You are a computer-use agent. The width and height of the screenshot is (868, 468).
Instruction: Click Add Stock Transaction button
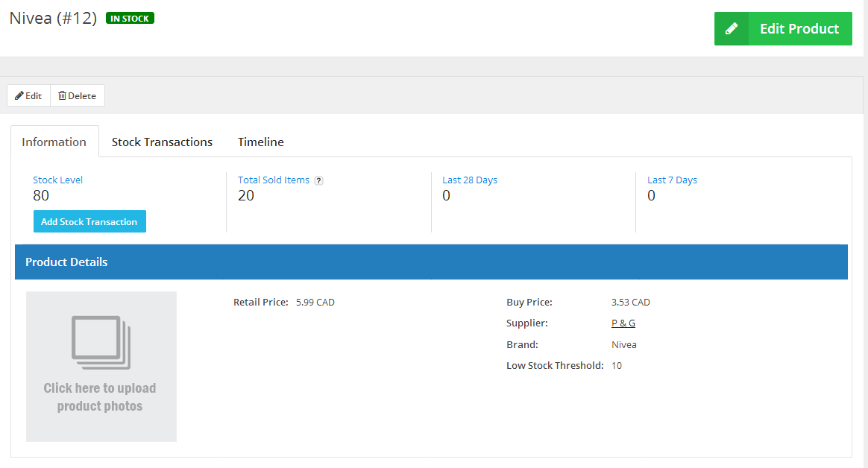click(x=89, y=221)
